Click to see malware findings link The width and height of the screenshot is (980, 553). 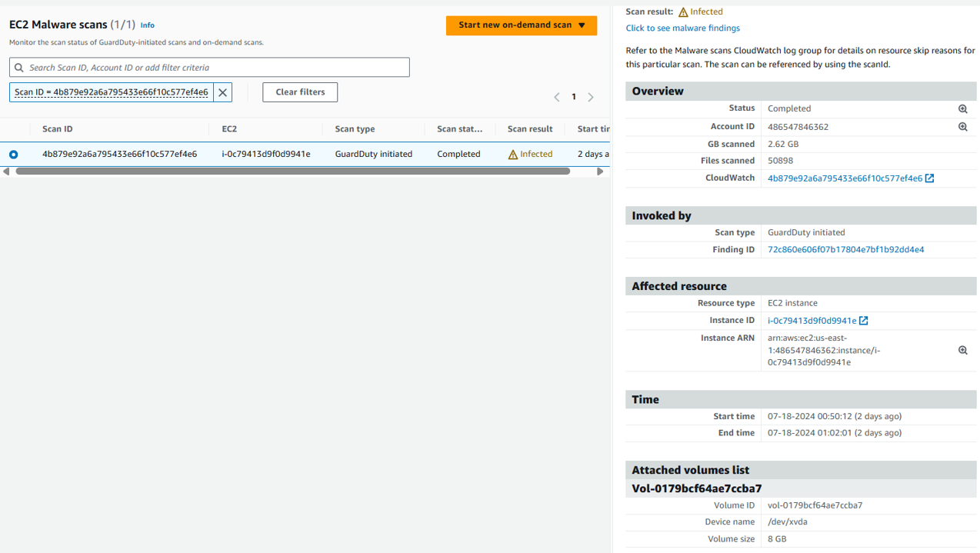(x=683, y=28)
